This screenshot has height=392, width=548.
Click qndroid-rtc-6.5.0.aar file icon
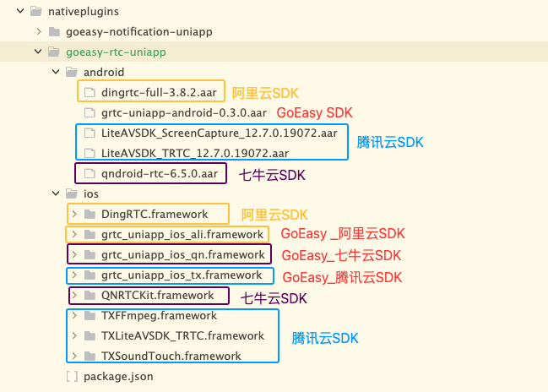(90, 173)
